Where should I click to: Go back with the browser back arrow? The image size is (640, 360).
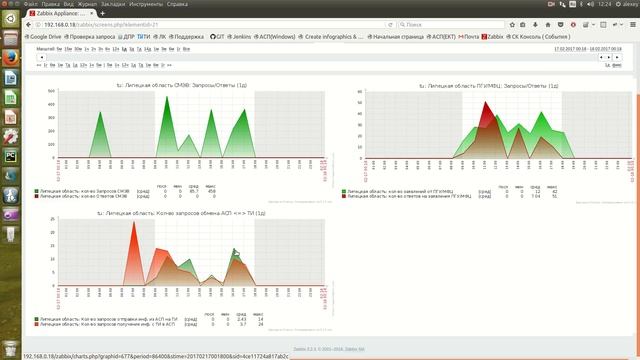(29, 25)
